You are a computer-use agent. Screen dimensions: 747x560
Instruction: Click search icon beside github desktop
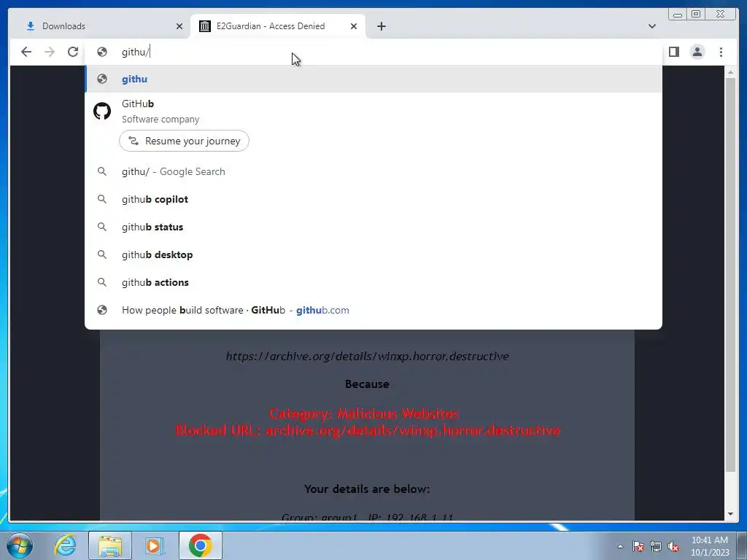tap(102, 254)
